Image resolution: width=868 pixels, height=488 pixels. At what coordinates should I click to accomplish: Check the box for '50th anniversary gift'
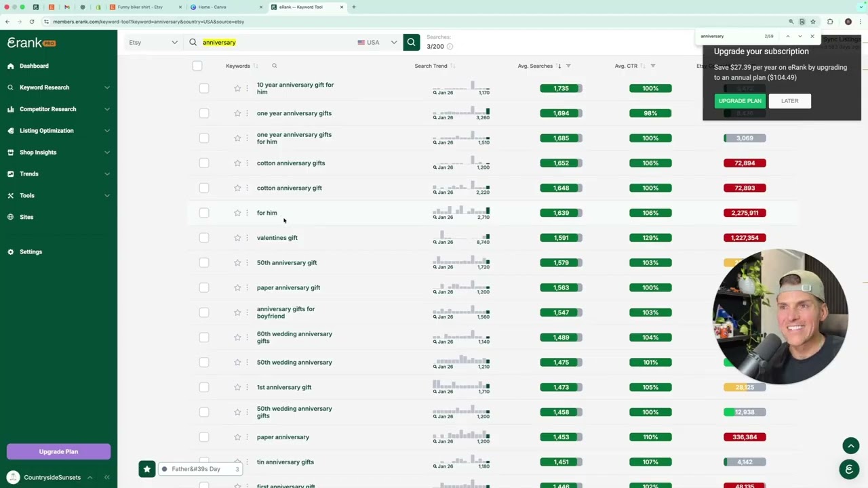(x=204, y=262)
